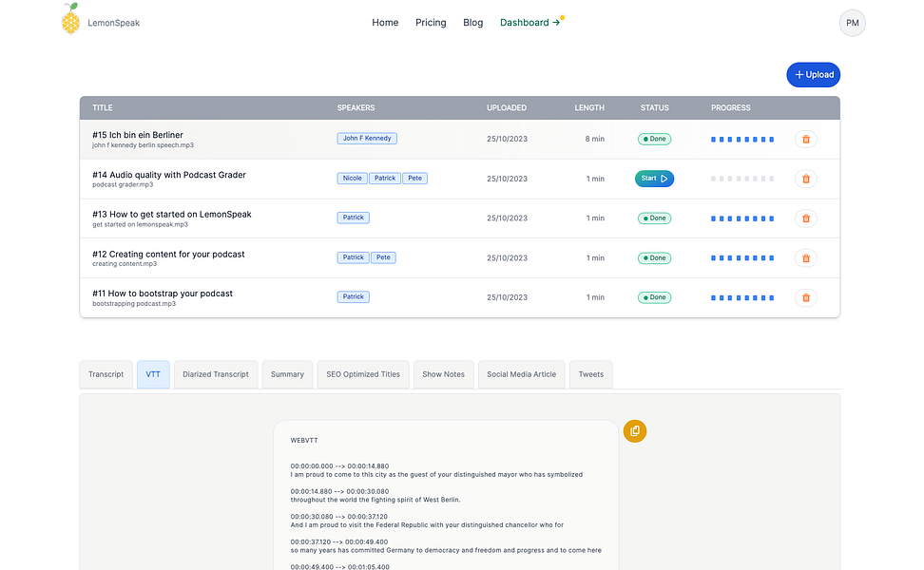The image size is (924, 570).
Task: Select the Nicole speaker tag
Action: tap(353, 178)
